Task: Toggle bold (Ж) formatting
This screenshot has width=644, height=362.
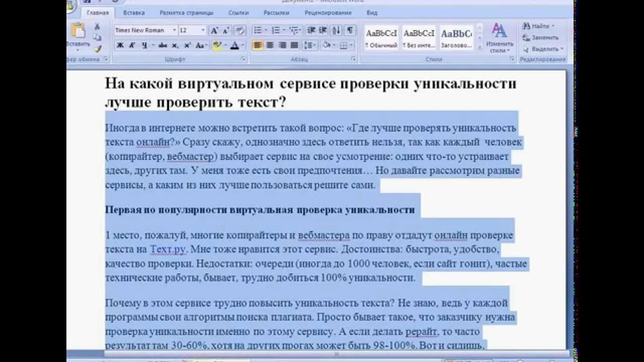Action: (120, 45)
